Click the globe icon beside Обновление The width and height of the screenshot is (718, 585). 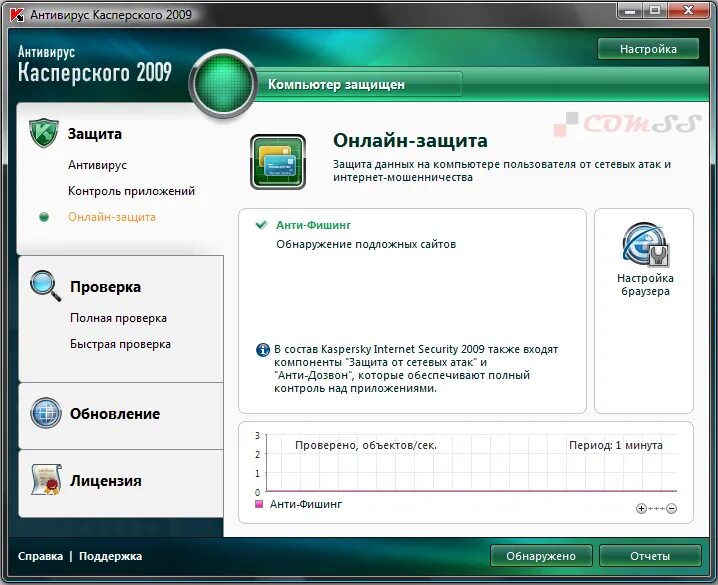pos(46,413)
